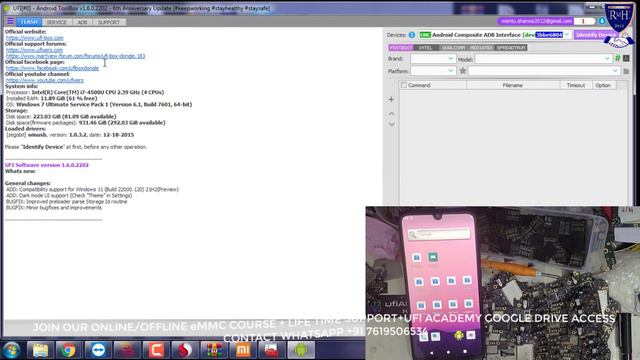
Task: Open the Camtasia taskbar icon
Action: pyautogui.click(x=156, y=350)
